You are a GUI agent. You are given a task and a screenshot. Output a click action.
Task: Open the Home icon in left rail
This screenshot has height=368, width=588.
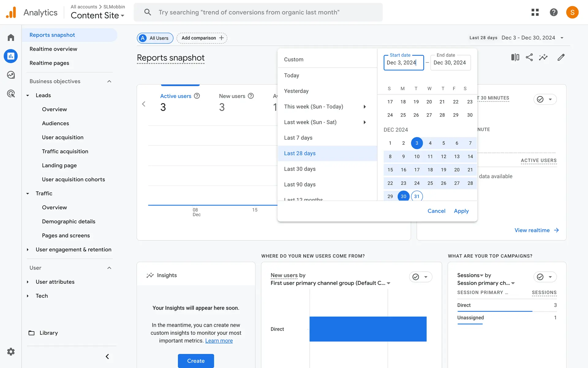11,37
